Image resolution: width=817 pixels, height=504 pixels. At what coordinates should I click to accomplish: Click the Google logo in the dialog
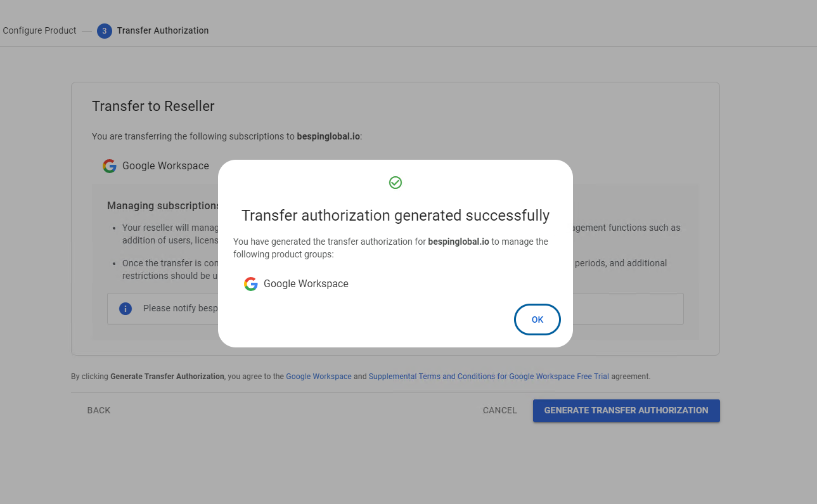(251, 284)
